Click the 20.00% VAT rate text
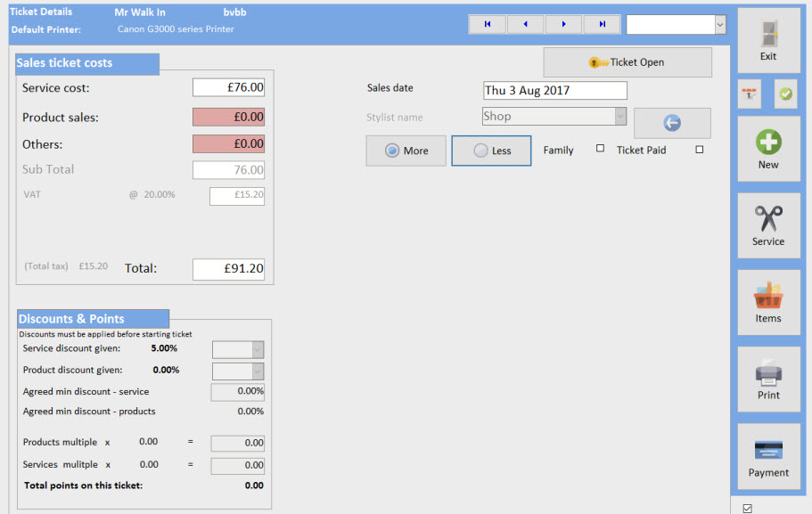 pos(160,194)
